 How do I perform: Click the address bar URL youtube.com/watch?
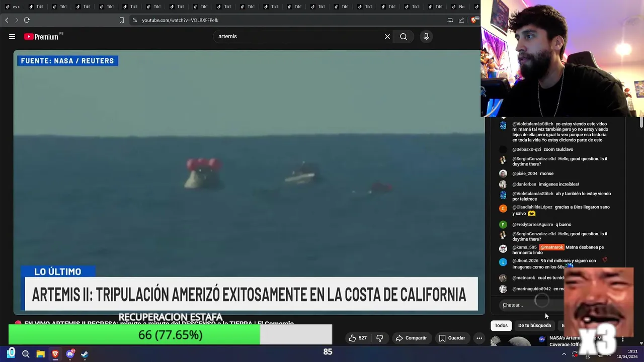(180, 20)
